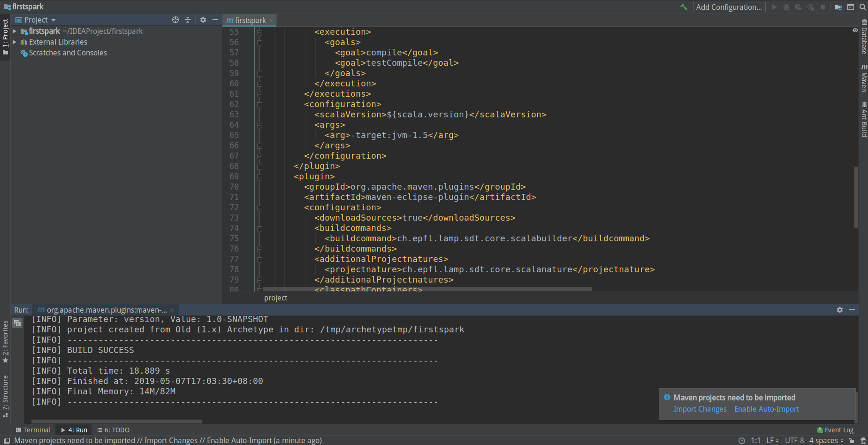This screenshot has height=445, width=868.
Task: Click the Search Everywhere magnifier icon
Action: tap(863, 7)
